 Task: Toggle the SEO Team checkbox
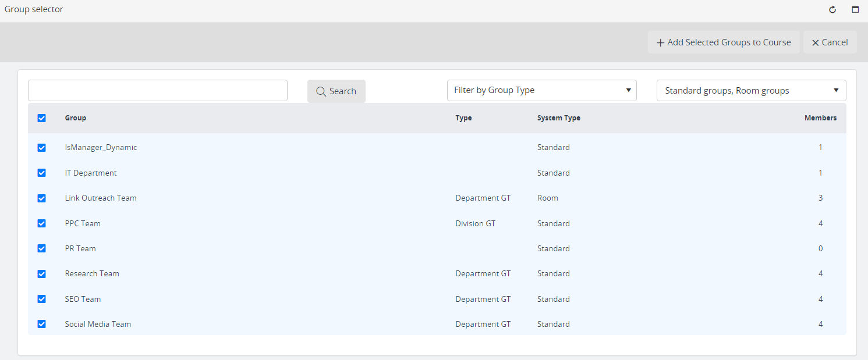pos(41,299)
